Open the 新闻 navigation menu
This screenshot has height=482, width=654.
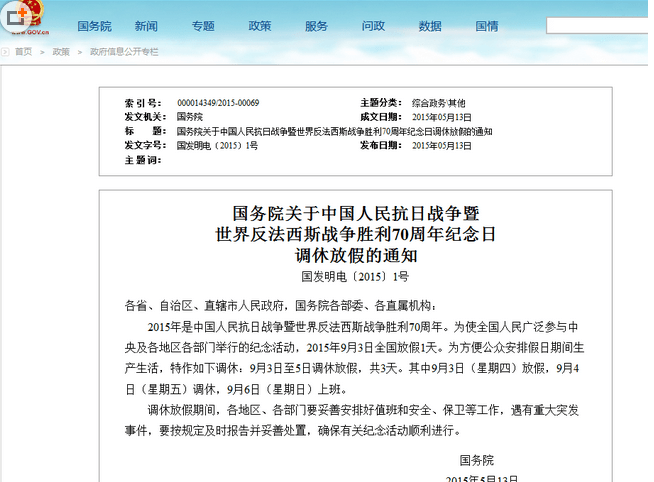(x=146, y=26)
